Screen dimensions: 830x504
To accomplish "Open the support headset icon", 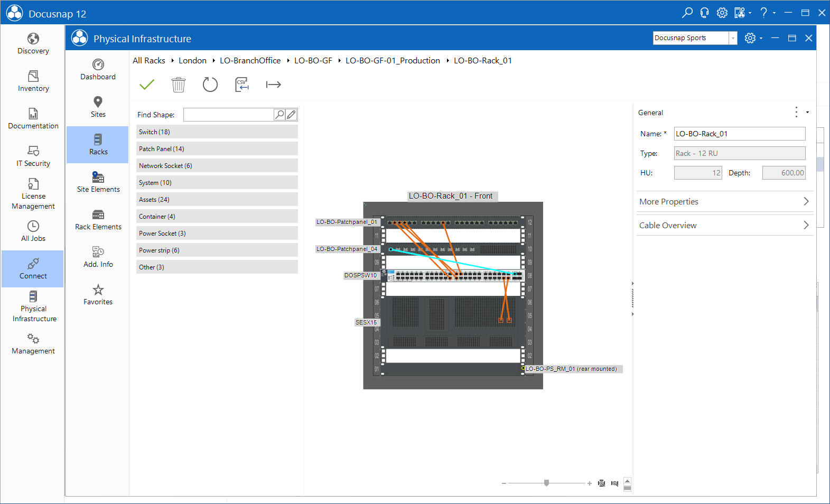I will [x=704, y=13].
